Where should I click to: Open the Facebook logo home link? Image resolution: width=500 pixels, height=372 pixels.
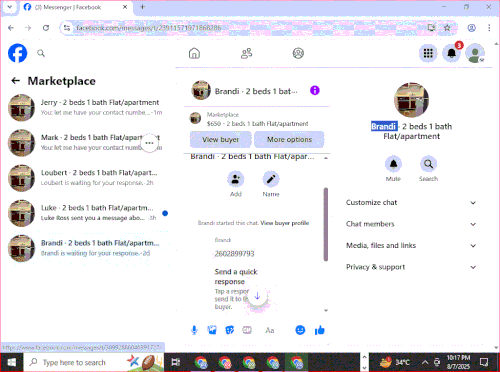(x=17, y=53)
